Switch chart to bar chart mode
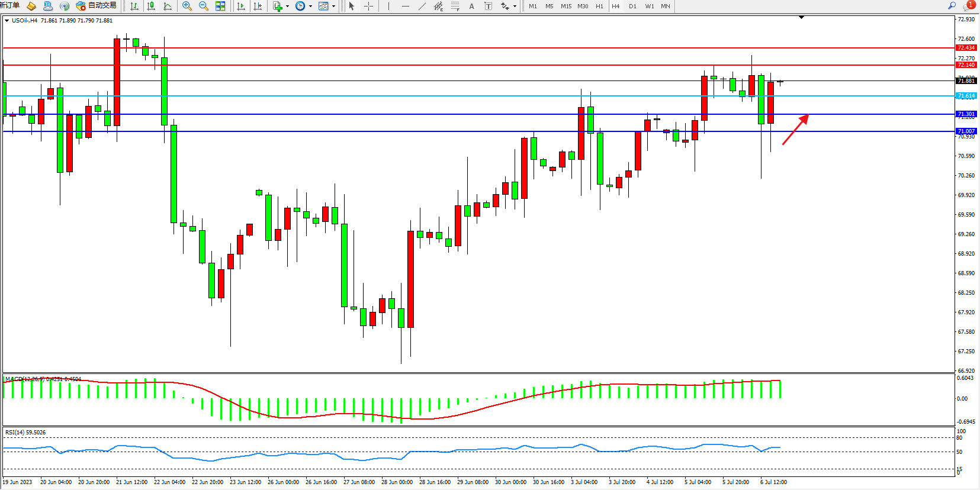 pos(134,6)
